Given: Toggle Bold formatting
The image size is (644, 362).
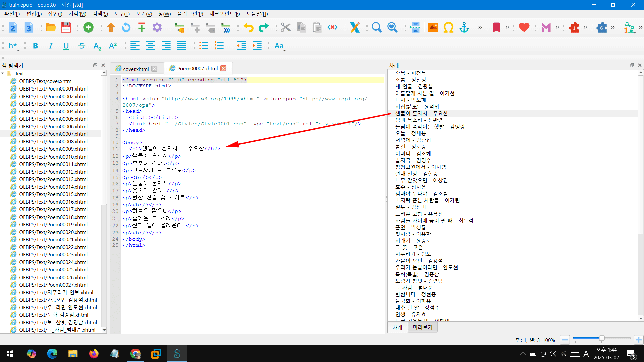Looking at the screenshot, I should (x=35, y=46).
